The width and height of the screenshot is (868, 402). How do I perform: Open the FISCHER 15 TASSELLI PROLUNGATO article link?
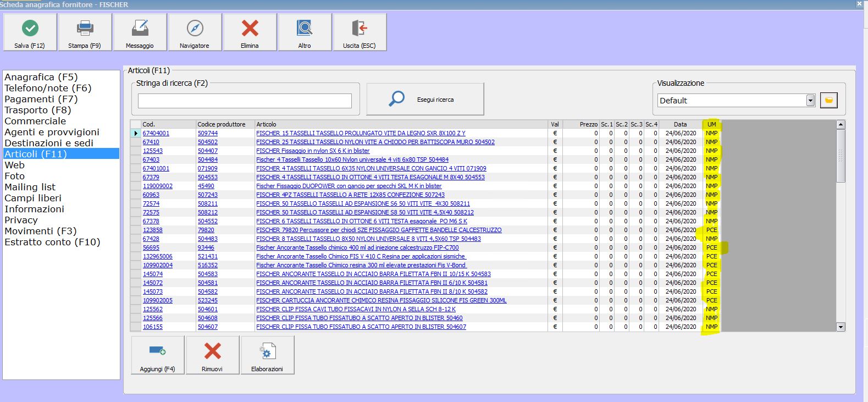[361, 133]
